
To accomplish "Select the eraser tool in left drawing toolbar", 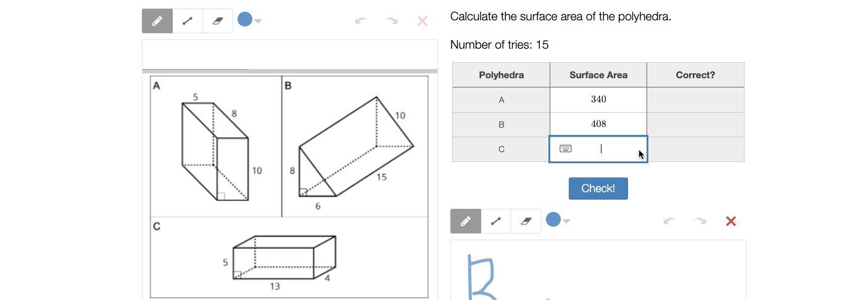I will tap(218, 21).
